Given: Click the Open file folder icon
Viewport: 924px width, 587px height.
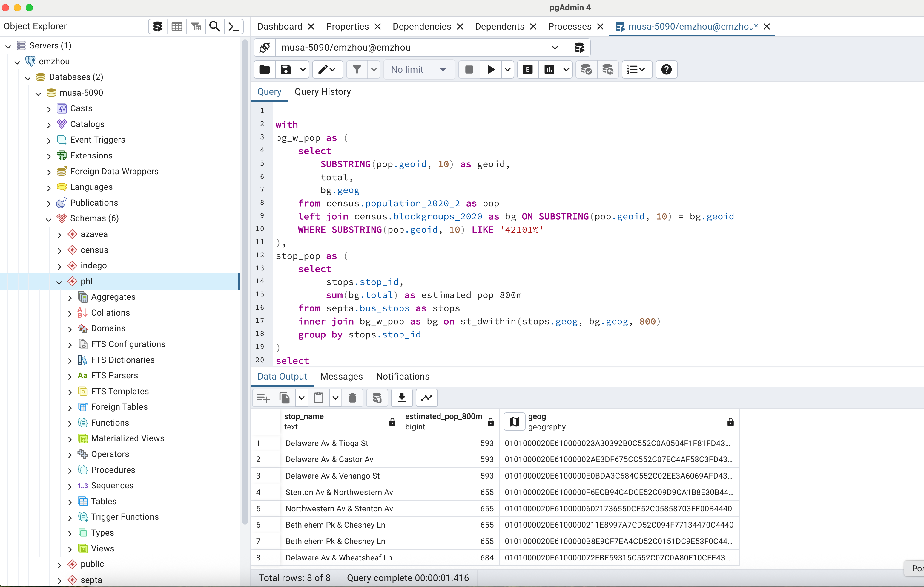Looking at the screenshot, I should 264,69.
